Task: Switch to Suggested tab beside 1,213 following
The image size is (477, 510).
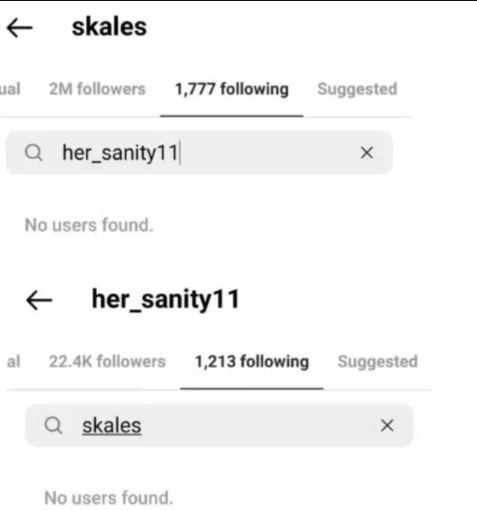Action: click(378, 362)
